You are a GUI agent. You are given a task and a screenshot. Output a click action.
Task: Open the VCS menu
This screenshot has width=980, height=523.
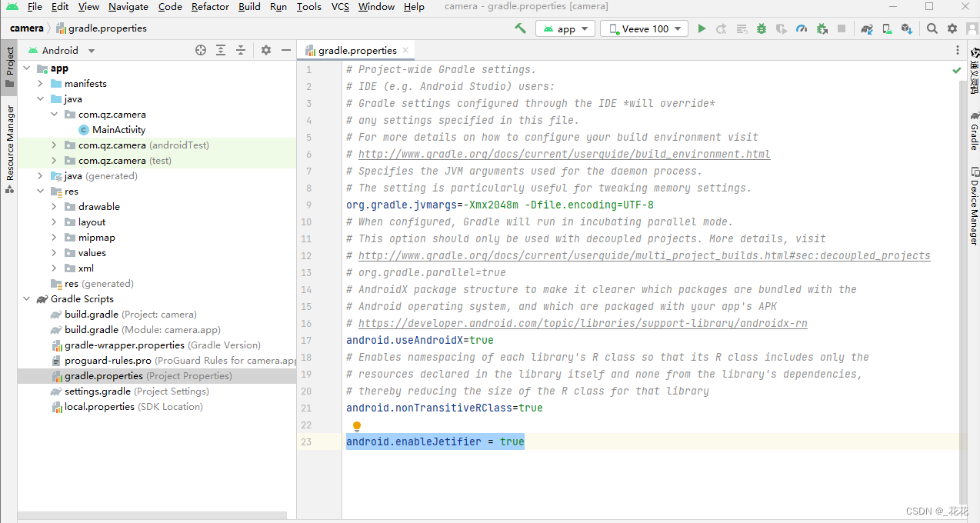pyautogui.click(x=340, y=7)
